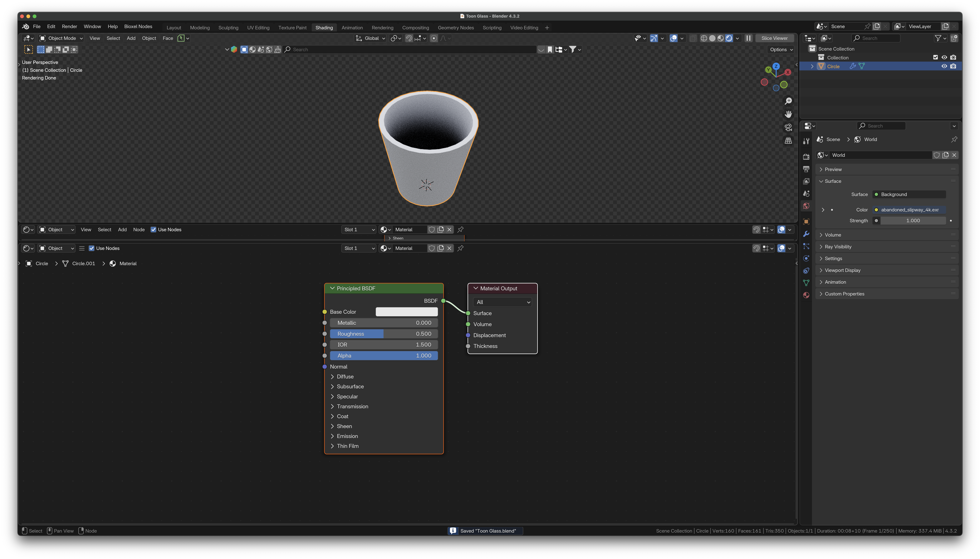Open the Output properties tab

806,169
